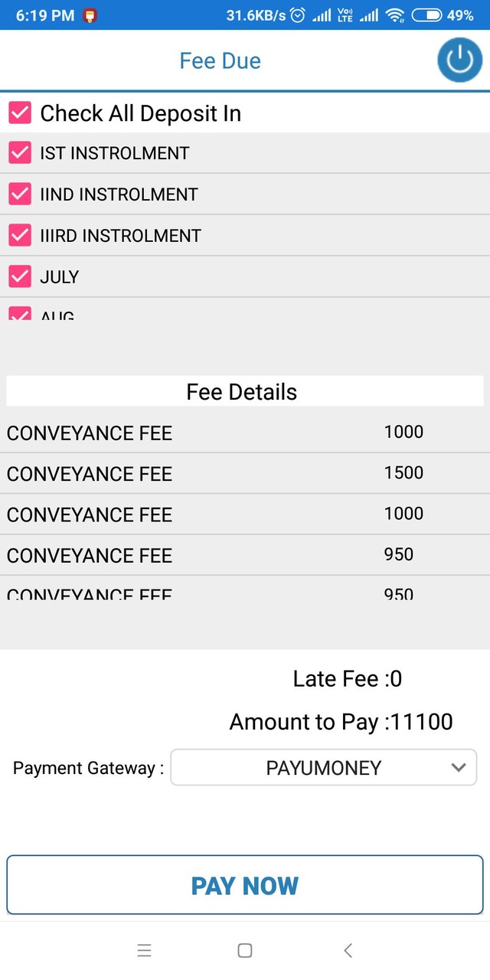Screen dimensions: 490x980
Task: Select the CONVEYANCE FEE 1500 row
Action: [245, 473]
